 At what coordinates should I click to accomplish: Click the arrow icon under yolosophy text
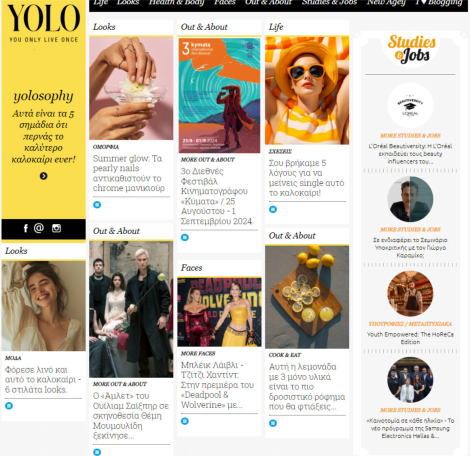click(44, 176)
